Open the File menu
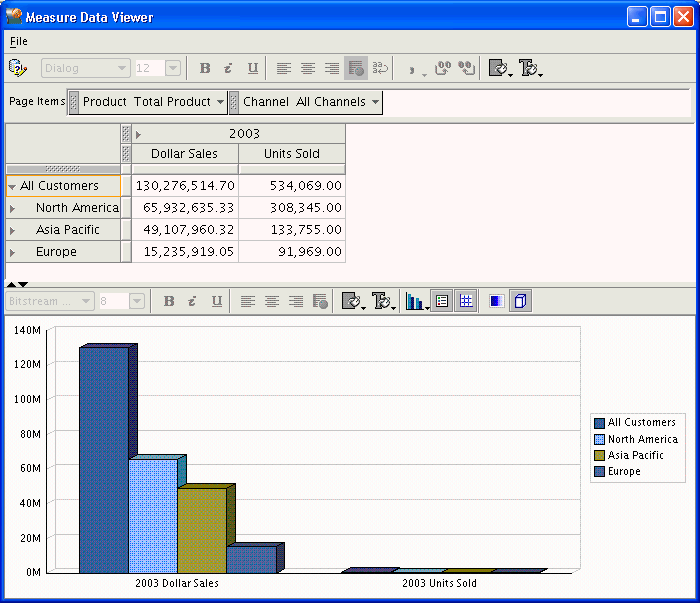Viewport: 700px width, 603px height. [x=19, y=41]
